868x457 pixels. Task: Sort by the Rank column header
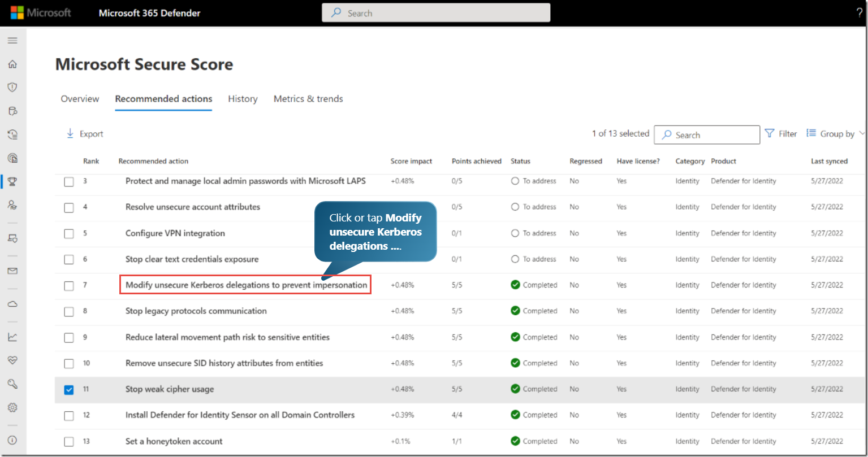coord(91,161)
